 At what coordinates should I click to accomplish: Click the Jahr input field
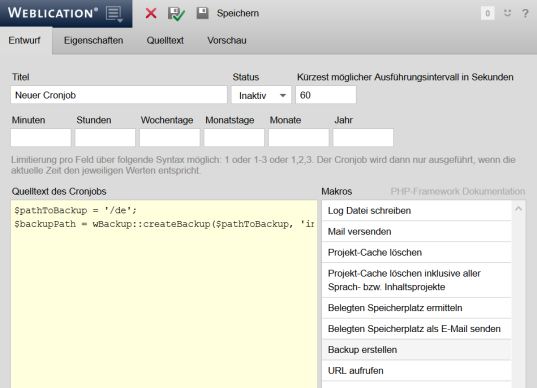click(363, 138)
